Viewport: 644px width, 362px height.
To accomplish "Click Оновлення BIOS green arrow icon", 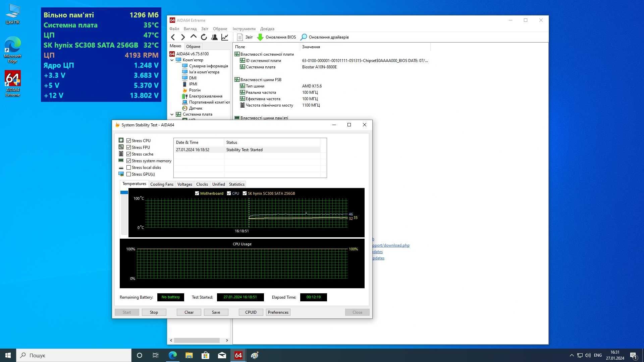I will 260,37.
